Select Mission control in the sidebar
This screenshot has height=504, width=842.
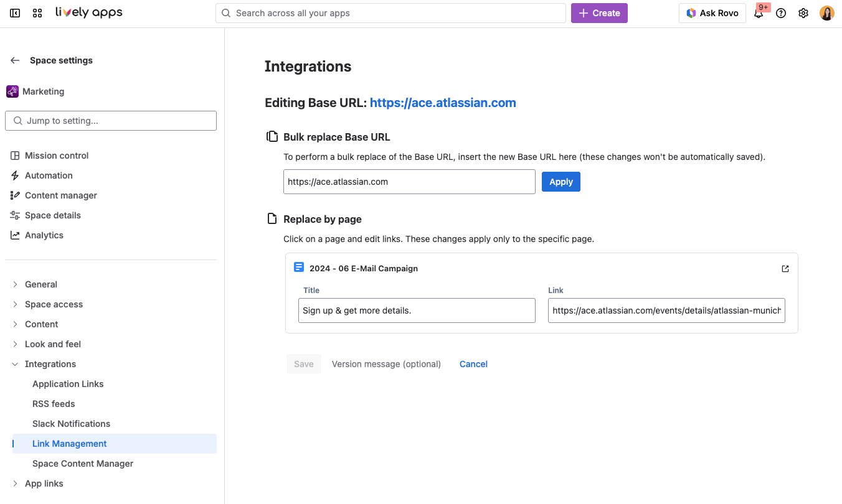pos(57,156)
